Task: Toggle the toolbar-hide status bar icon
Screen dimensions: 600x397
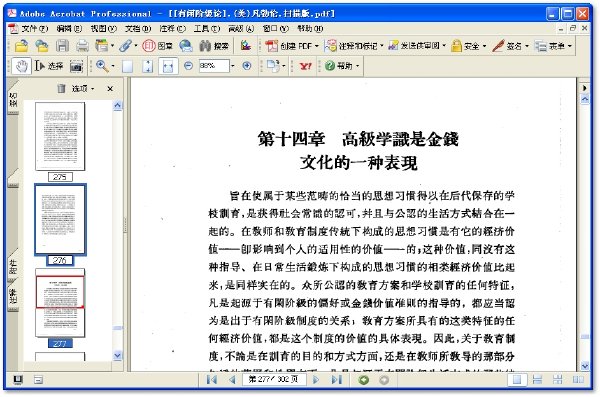Action: click(x=38, y=380)
